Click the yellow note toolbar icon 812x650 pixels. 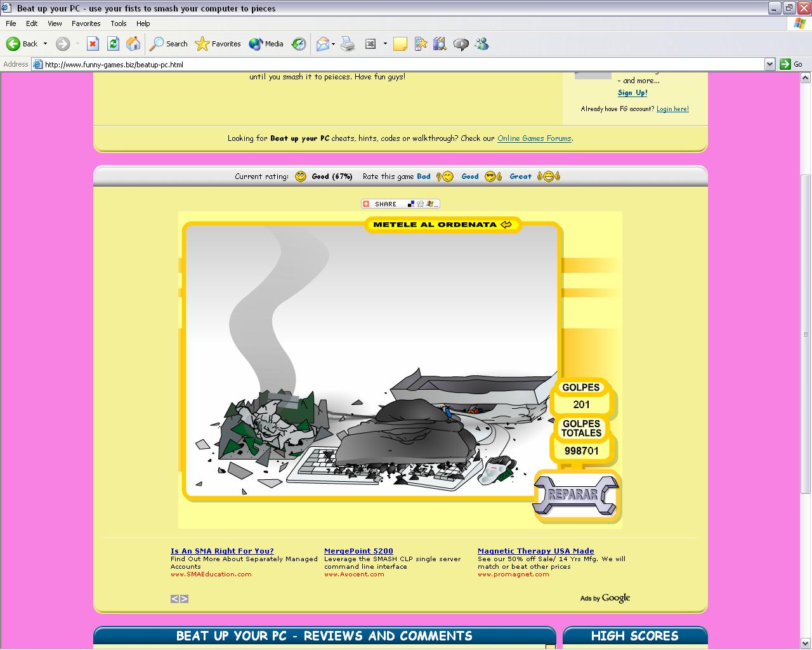pyautogui.click(x=400, y=44)
